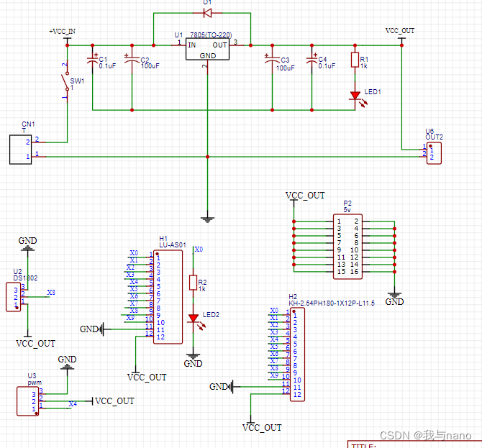Click the TITLE field in title block
Image resolution: width=482 pixels, height=448 pixels.
pos(363,446)
